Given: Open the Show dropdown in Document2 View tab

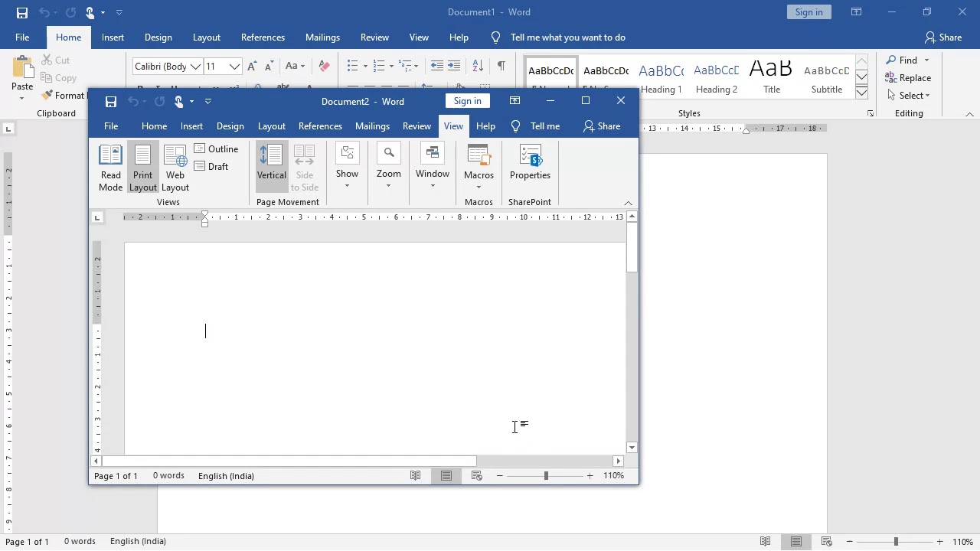Looking at the screenshot, I should coord(347,168).
